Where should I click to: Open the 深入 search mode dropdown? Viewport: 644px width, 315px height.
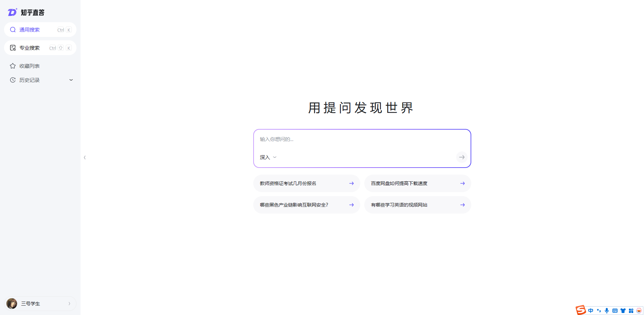268,157
